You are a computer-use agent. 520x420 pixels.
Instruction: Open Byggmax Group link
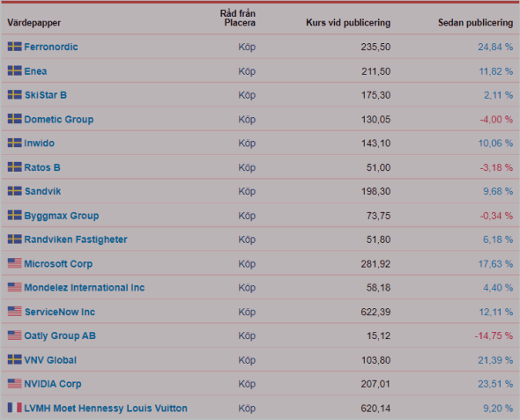[62, 216]
